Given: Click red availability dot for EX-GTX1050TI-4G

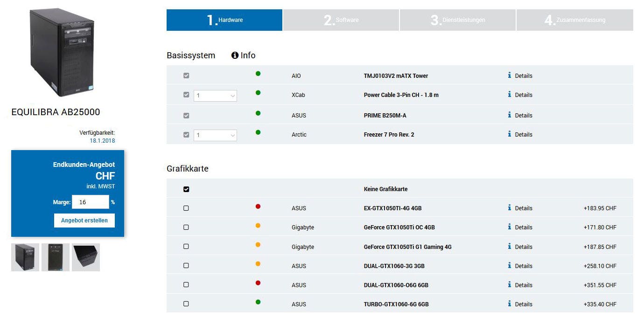Looking at the screenshot, I should [258, 207].
